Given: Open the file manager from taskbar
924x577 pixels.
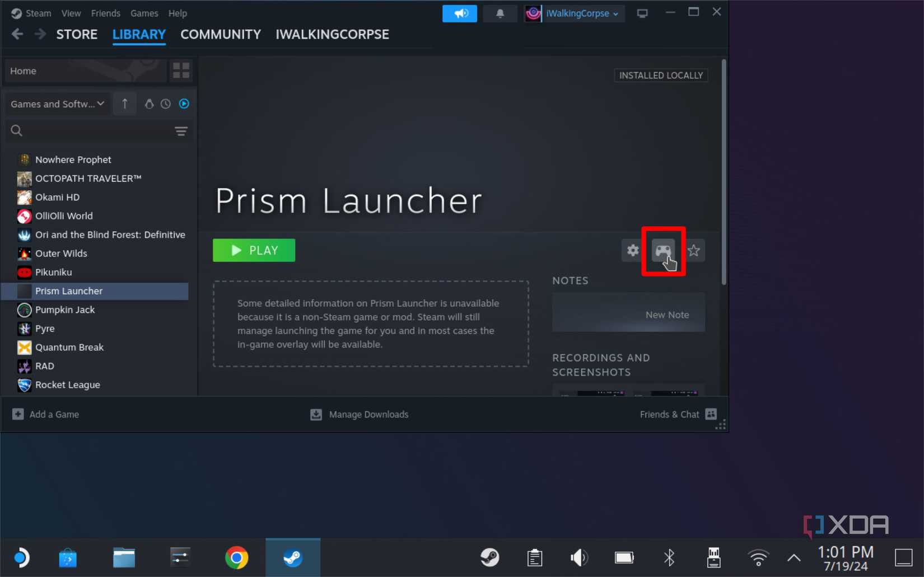Looking at the screenshot, I should [124, 557].
